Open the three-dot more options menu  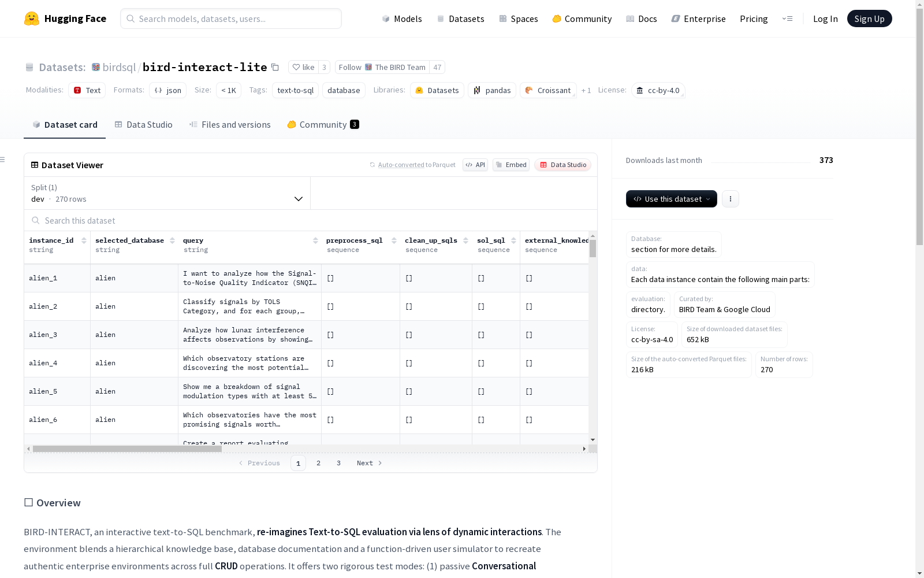(731, 199)
